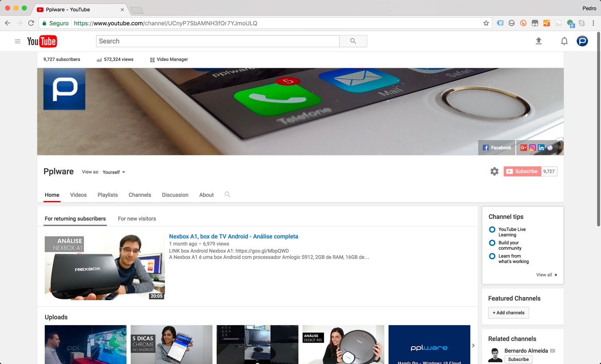The image size is (601, 364).
Task: Click the Subscribe button
Action: pos(522,171)
